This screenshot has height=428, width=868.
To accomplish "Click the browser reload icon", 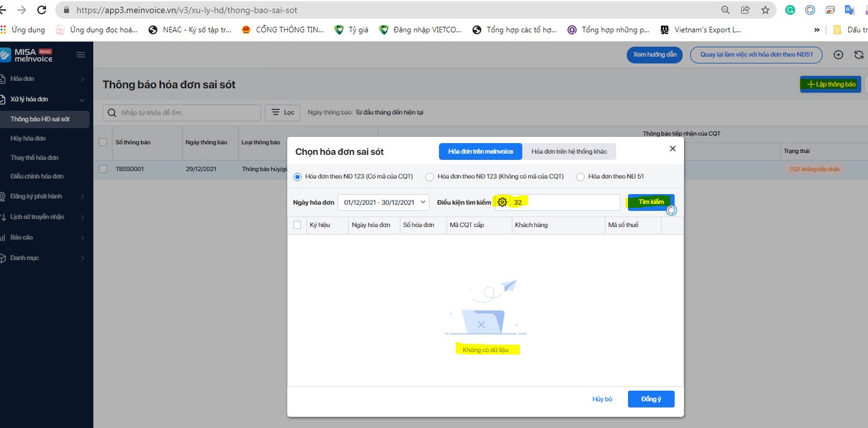I will coord(42,10).
